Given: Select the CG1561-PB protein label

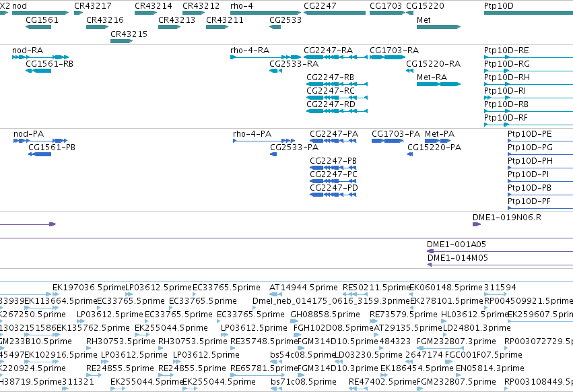Looking at the screenshot, I should click(x=52, y=148).
